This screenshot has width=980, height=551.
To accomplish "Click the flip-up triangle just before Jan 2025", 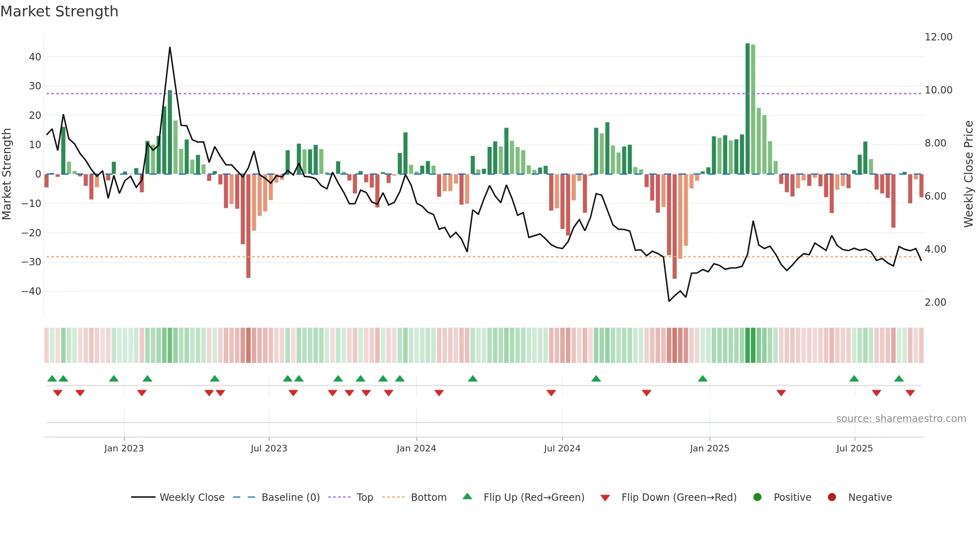I will 702,378.
